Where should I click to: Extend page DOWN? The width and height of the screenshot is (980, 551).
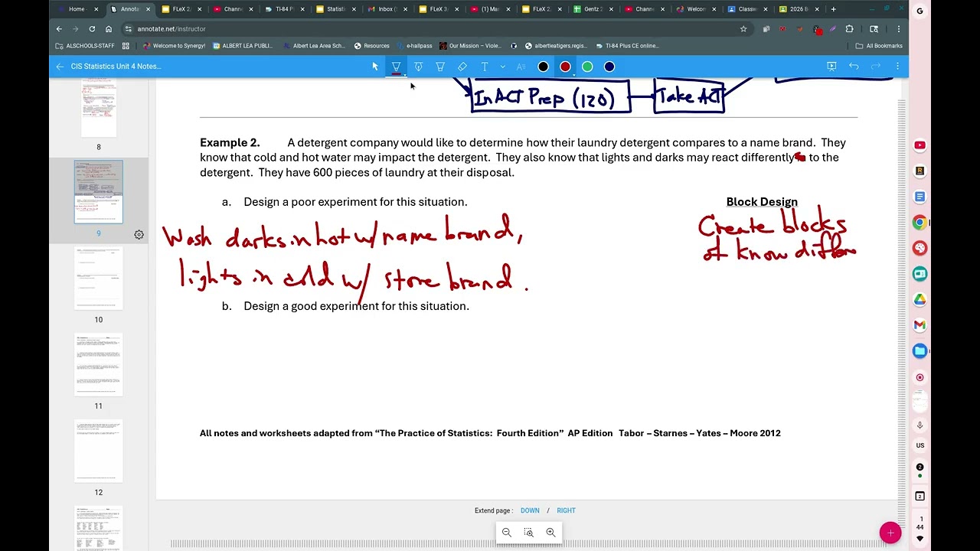530,510
